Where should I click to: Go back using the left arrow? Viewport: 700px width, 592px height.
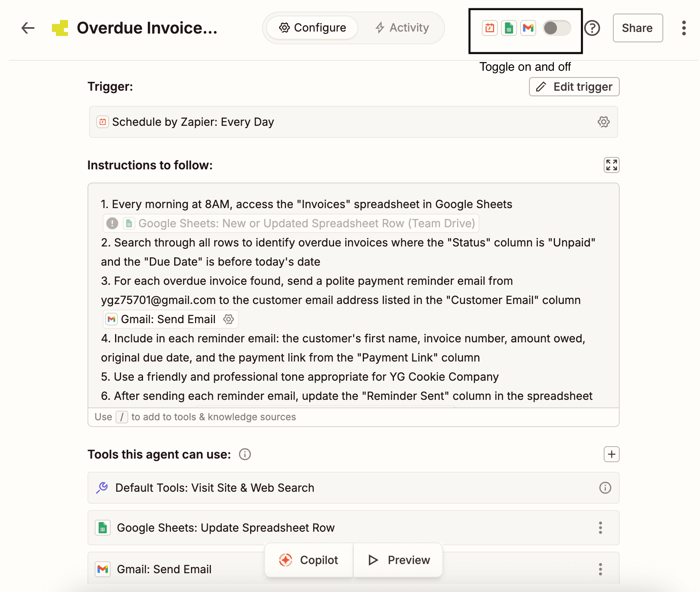coord(28,28)
